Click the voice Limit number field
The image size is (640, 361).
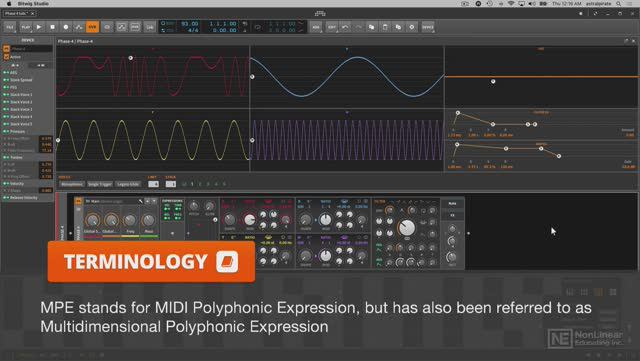(153, 184)
